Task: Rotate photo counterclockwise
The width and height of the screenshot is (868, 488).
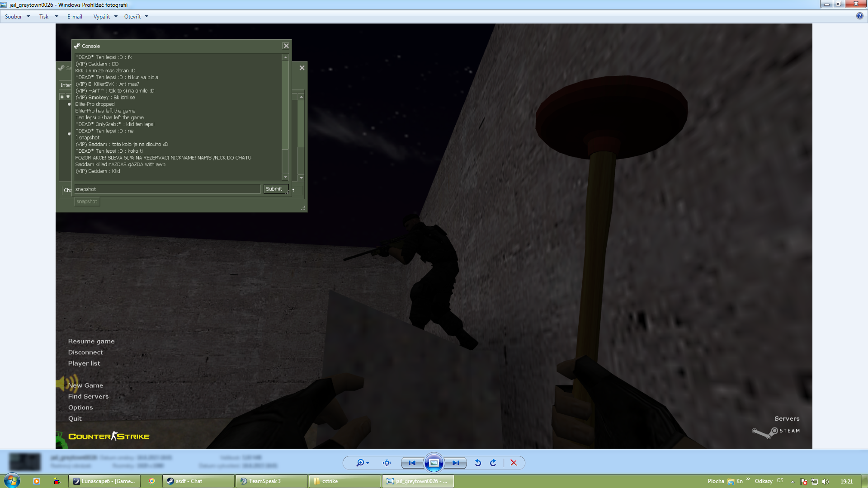Action: pos(478,463)
